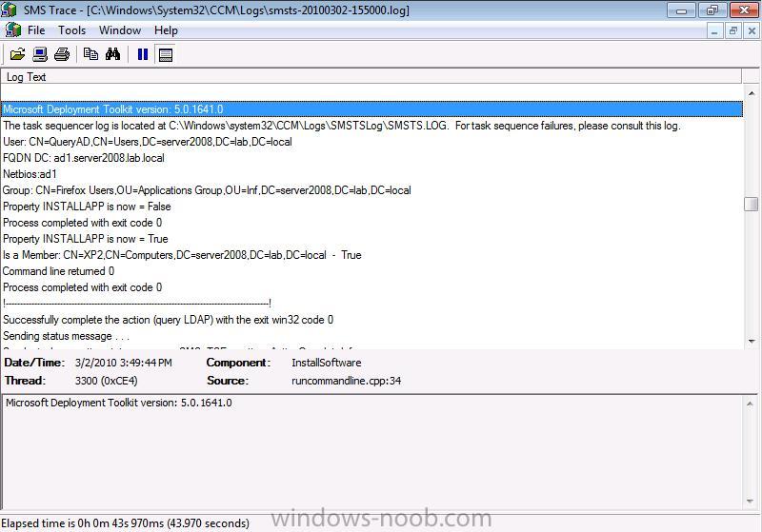Select Successfully complete the action (query LDAP) line
This screenshot has width=762, height=532.
(x=372, y=320)
